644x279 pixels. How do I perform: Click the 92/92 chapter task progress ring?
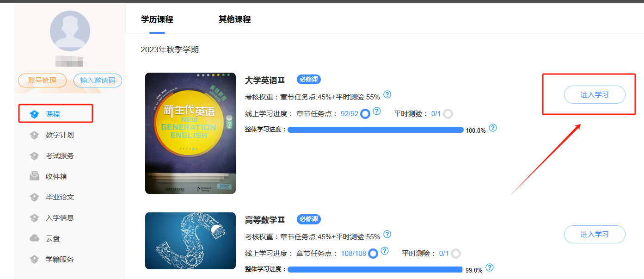tap(365, 114)
